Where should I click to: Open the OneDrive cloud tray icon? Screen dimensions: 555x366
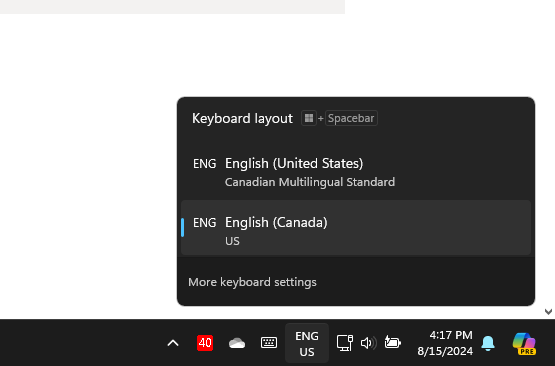click(237, 343)
